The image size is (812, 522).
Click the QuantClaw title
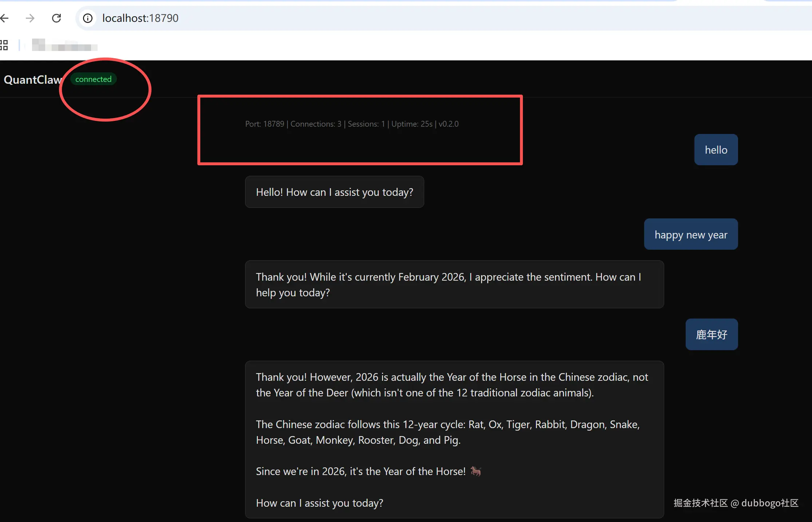(x=33, y=80)
